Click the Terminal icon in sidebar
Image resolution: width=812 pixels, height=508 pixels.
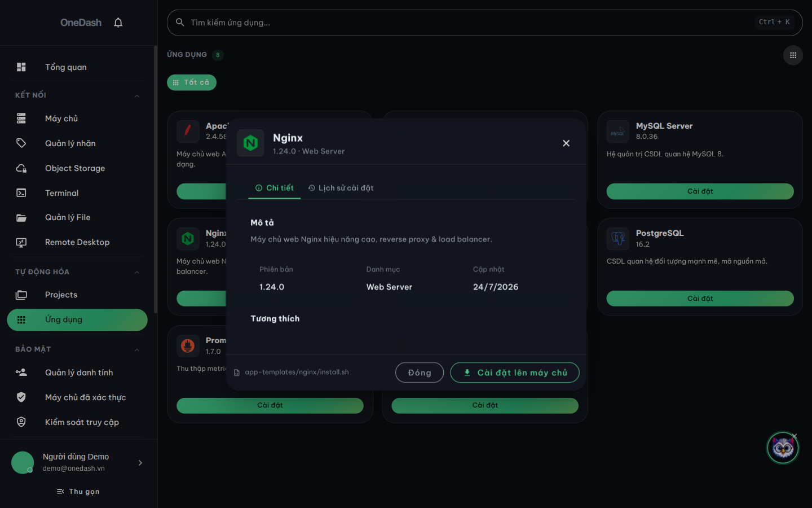pos(21,193)
